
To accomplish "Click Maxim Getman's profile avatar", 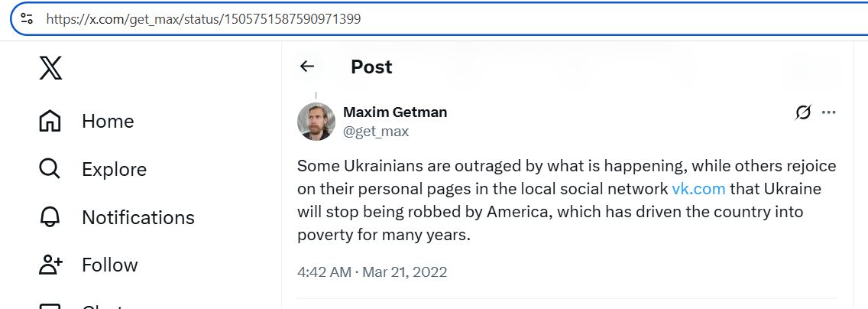I will tap(316, 122).
